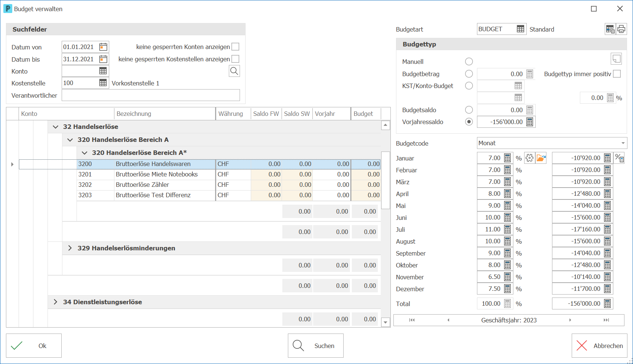This screenshot has width=633, height=364.
Task: Open the Datum von calendar picker
Action: click(103, 47)
